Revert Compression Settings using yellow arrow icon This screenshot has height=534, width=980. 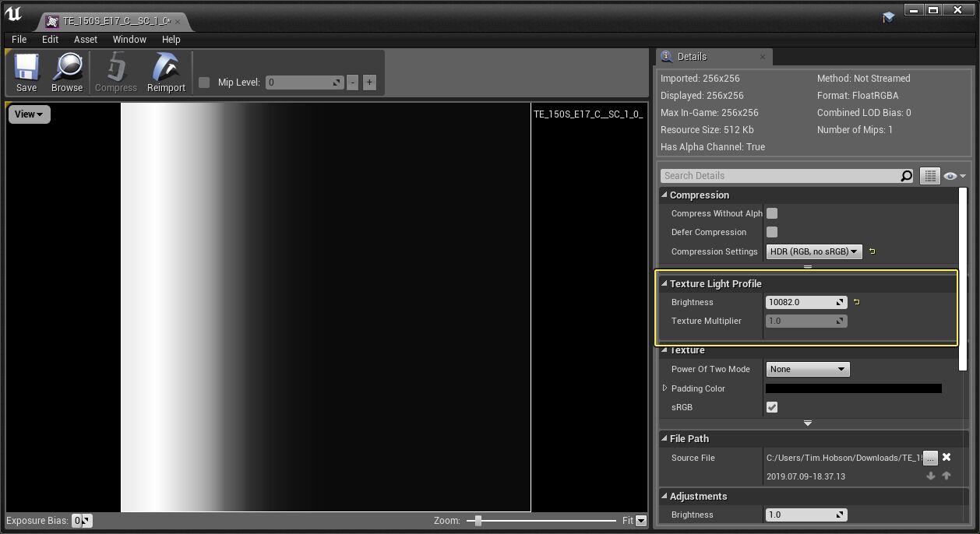click(x=871, y=251)
